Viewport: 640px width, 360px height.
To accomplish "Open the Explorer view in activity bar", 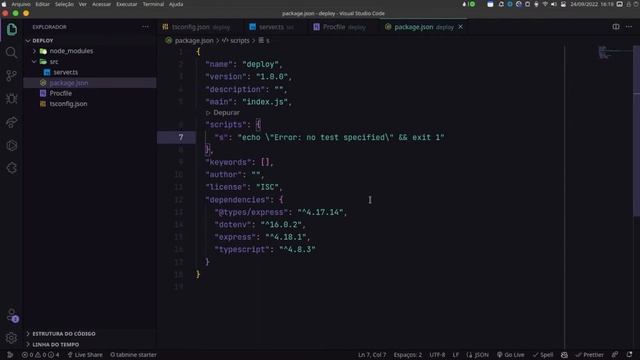I will click(x=12, y=29).
